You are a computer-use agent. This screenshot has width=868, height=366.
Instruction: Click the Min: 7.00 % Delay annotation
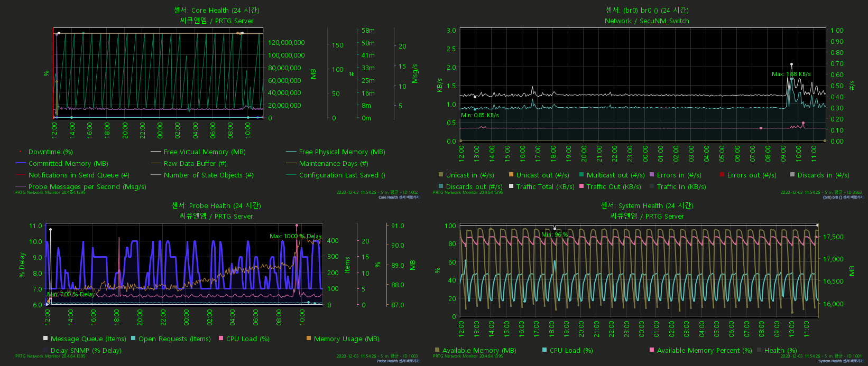(x=71, y=295)
